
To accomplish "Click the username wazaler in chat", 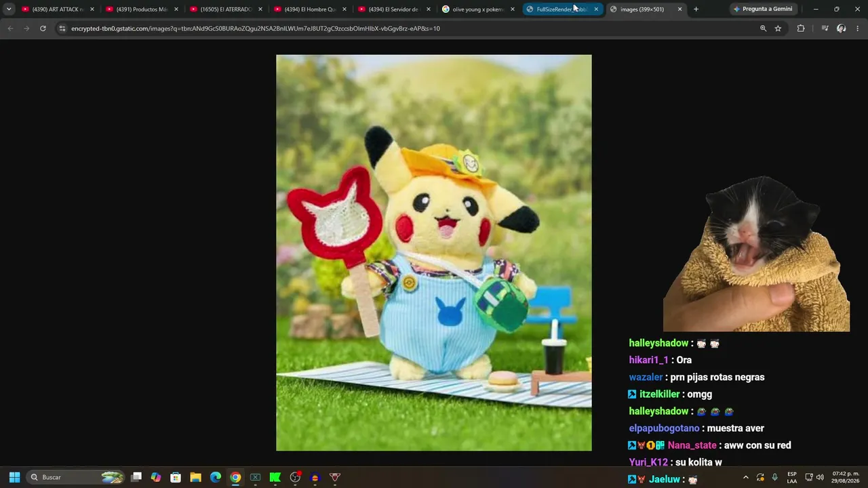I will click(x=646, y=377).
